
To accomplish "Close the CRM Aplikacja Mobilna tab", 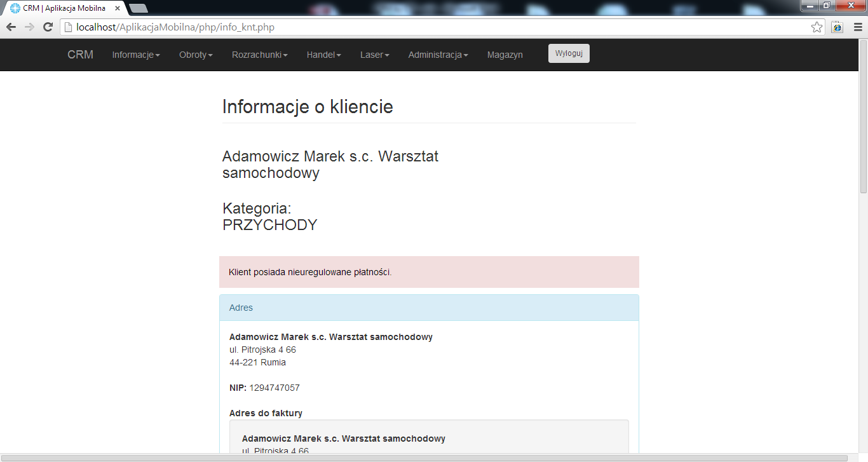I will [x=117, y=8].
